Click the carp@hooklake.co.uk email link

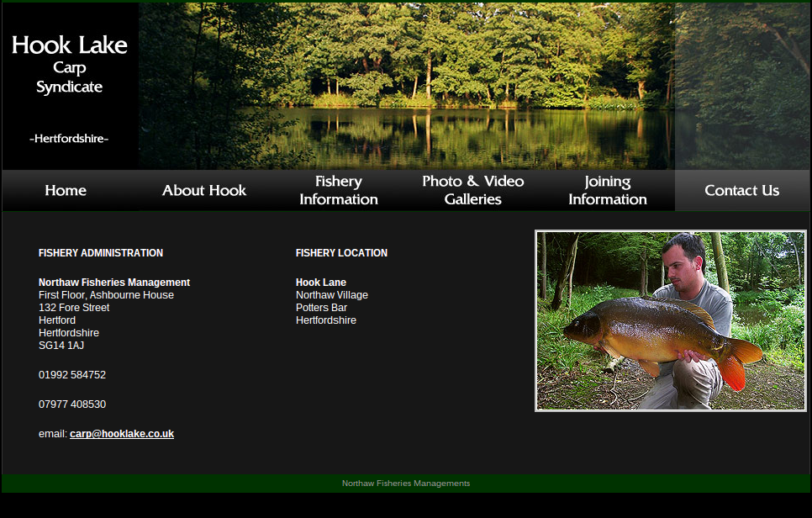122,434
